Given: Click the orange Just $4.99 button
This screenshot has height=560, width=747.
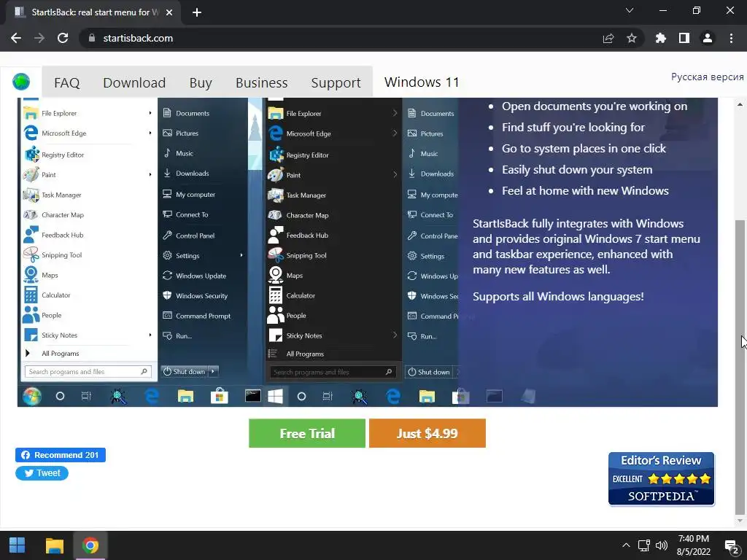Looking at the screenshot, I should point(427,433).
